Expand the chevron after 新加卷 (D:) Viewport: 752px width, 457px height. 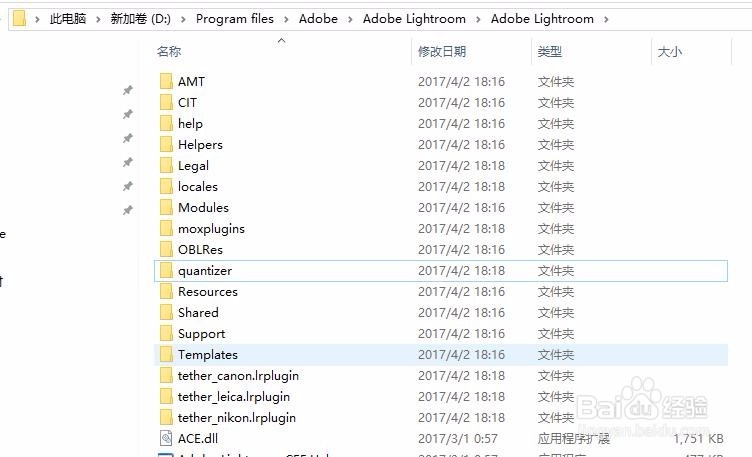(183, 19)
